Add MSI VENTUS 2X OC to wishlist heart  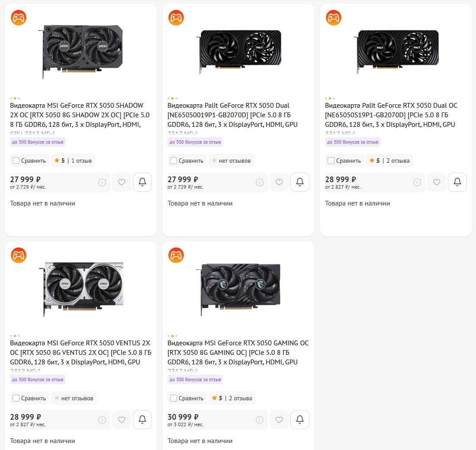(x=122, y=420)
